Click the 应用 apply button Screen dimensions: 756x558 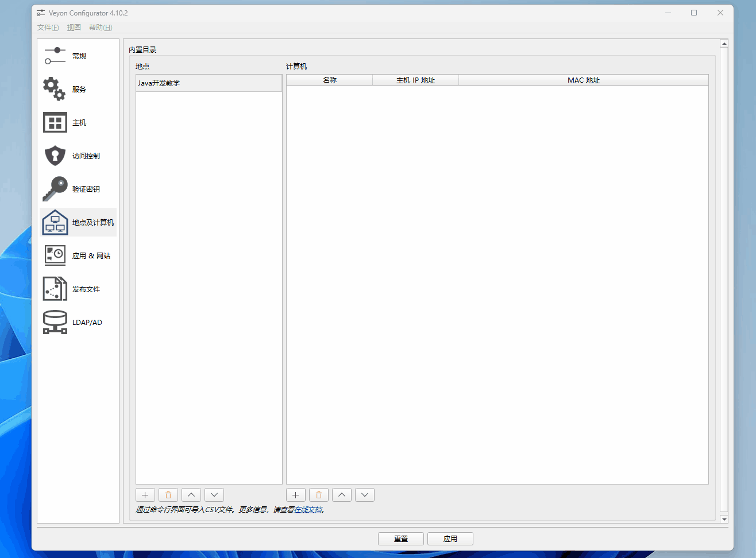tap(450, 538)
